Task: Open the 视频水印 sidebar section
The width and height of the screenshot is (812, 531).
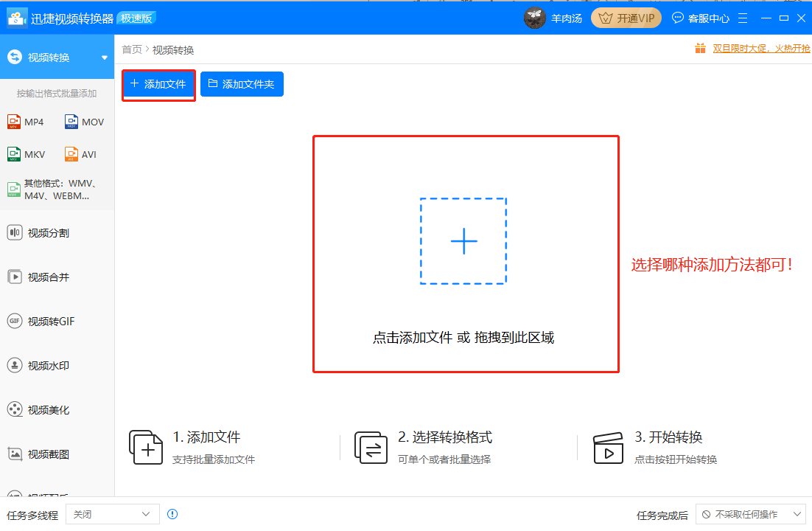Action: point(57,366)
